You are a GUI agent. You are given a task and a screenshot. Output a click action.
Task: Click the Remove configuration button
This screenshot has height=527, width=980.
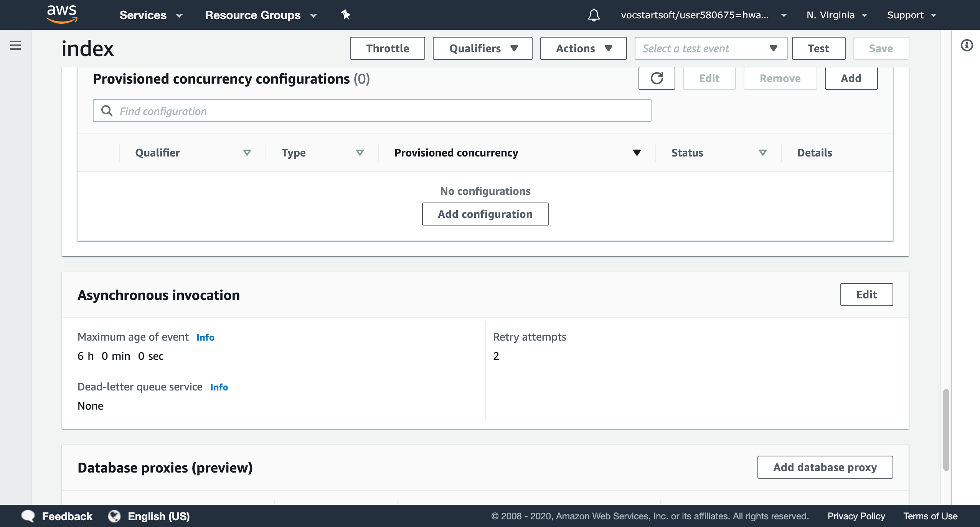point(780,78)
